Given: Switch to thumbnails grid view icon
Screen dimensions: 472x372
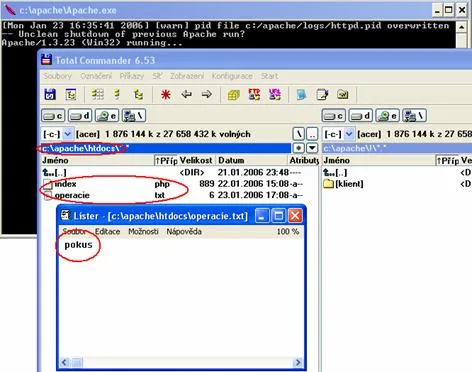Looking at the screenshot, I should tap(98, 95).
